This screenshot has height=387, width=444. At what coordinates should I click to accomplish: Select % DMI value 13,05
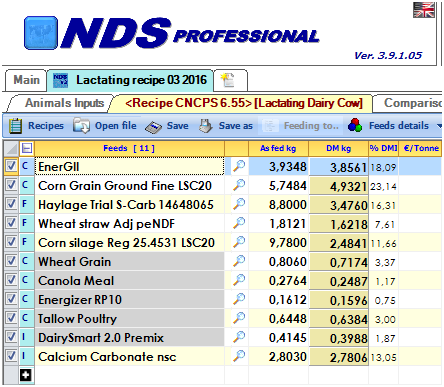click(383, 357)
